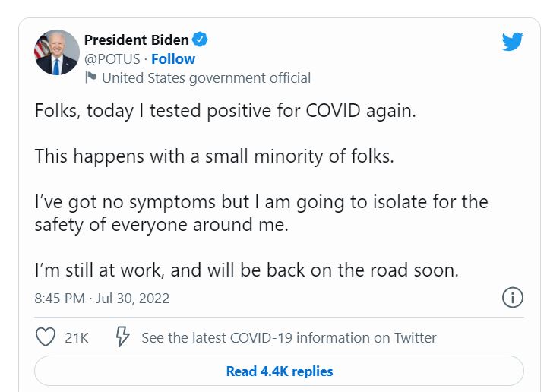
Task: Click the Twitter bird logo
Action: click(x=513, y=42)
